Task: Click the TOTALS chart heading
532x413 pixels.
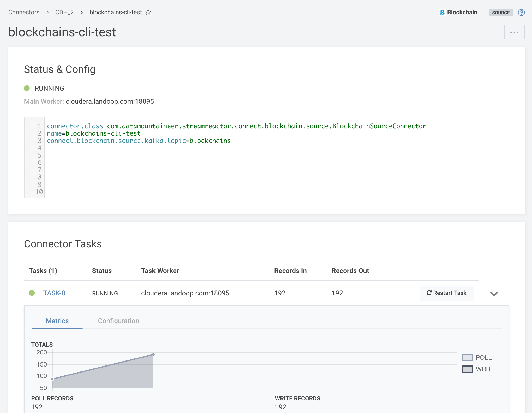Action: click(x=42, y=345)
